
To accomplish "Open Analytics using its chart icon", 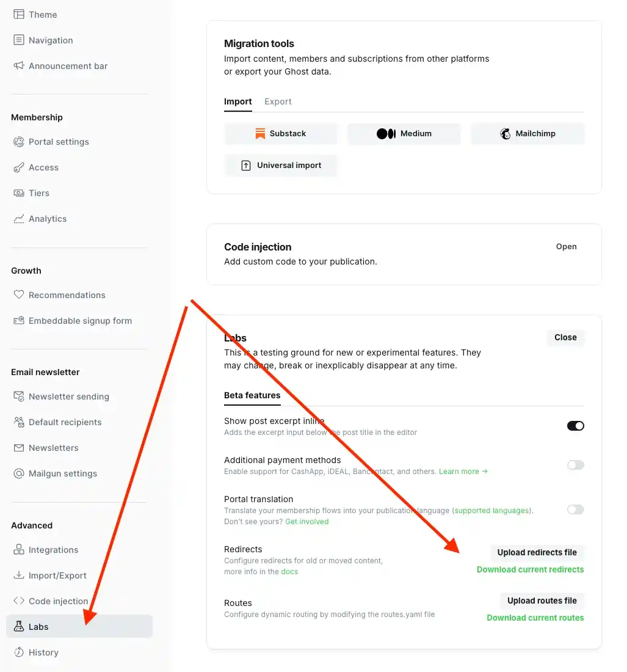I will point(20,218).
